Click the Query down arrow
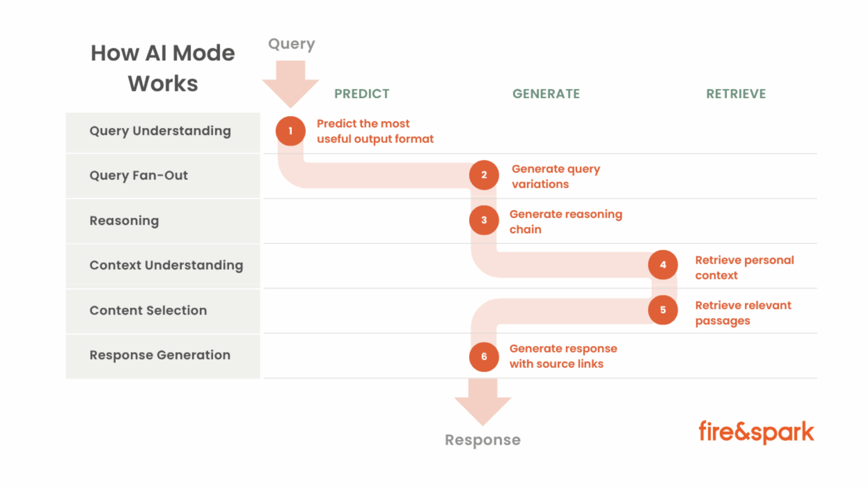 [x=290, y=83]
